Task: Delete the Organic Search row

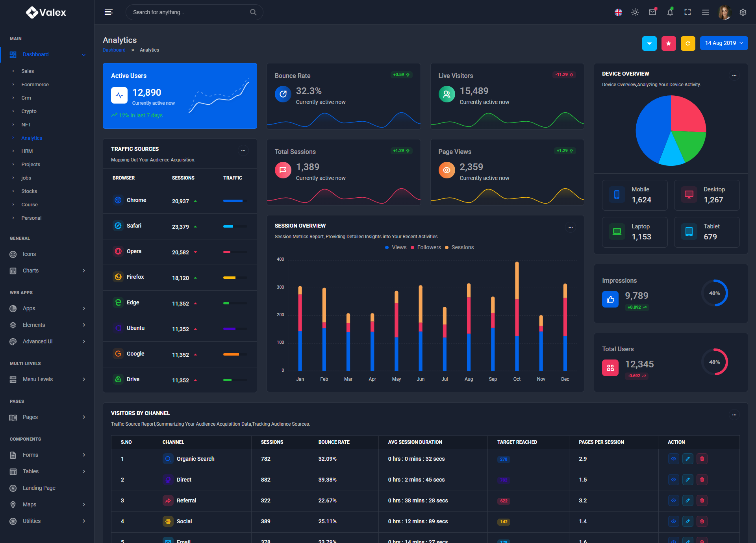Action: tap(702, 459)
